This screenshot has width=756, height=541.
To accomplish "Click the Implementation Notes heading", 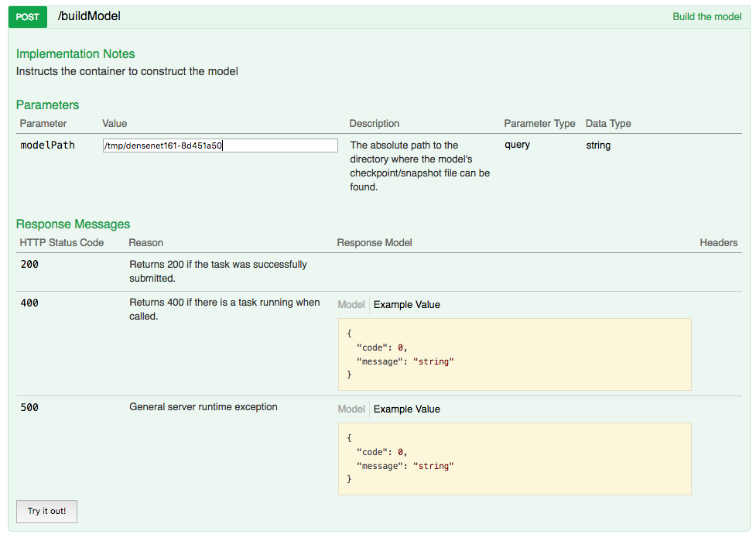I will 75,53.
